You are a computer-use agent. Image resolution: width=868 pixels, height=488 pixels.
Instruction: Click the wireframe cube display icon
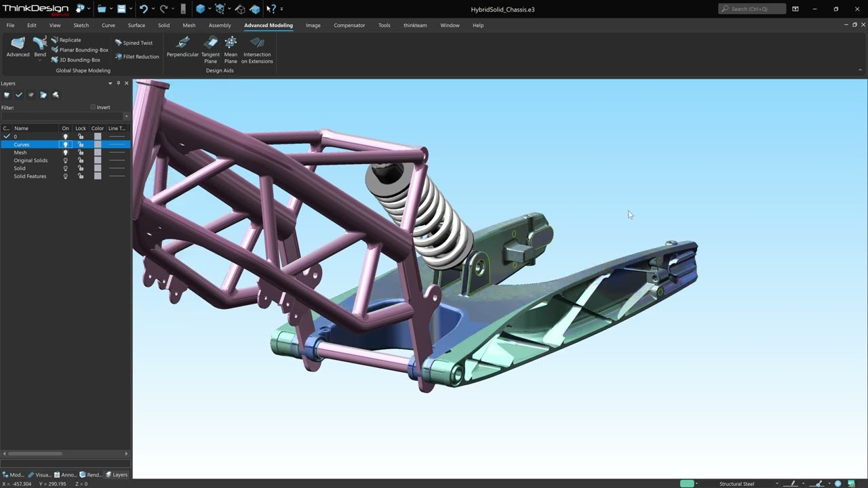(x=220, y=9)
